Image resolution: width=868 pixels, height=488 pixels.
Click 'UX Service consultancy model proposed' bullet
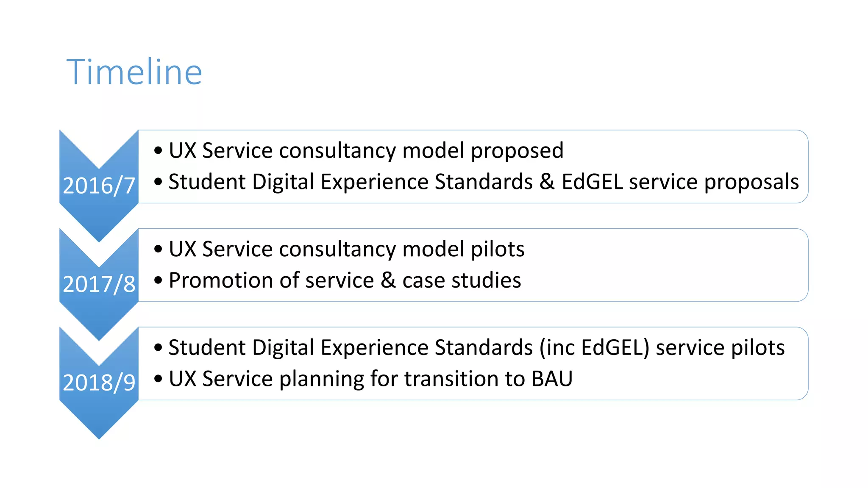pyautogui.click(x=366, y=150)
